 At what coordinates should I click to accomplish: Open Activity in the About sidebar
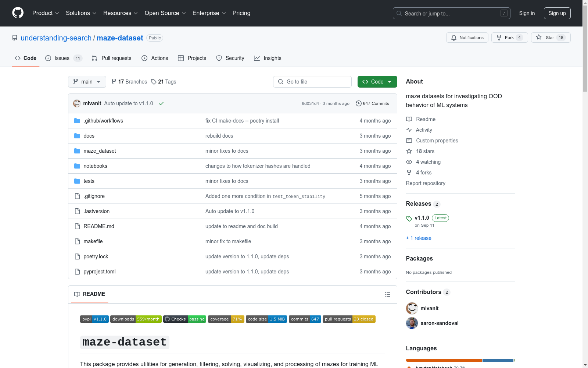tap(419, 130)
